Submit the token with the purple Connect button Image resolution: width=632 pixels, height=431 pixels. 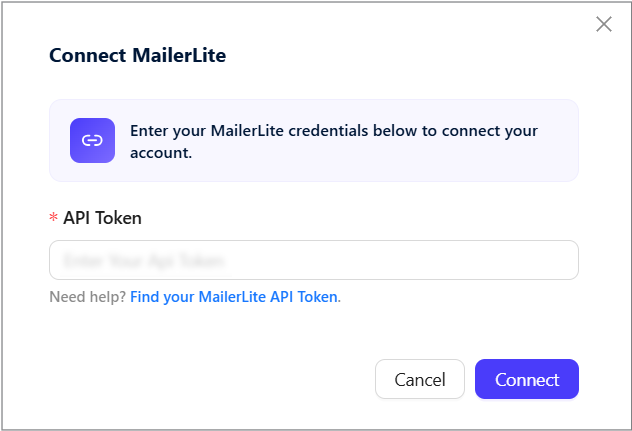pos(527,379)
